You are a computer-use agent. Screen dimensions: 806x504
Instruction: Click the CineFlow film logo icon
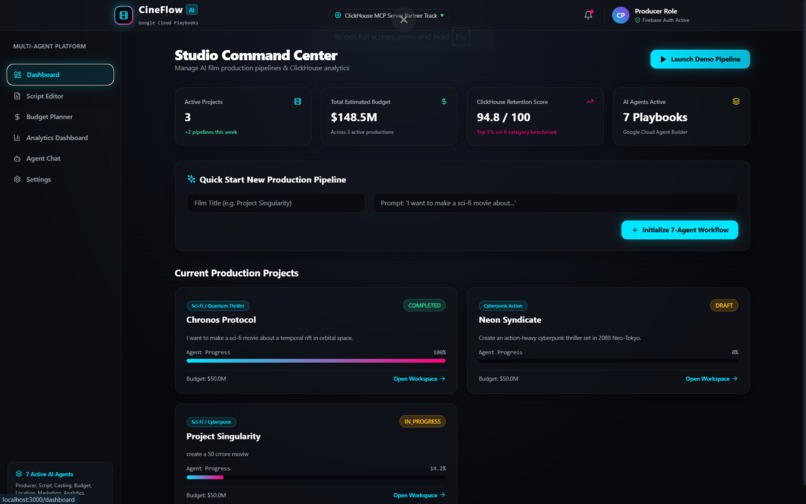click(123, 15)
